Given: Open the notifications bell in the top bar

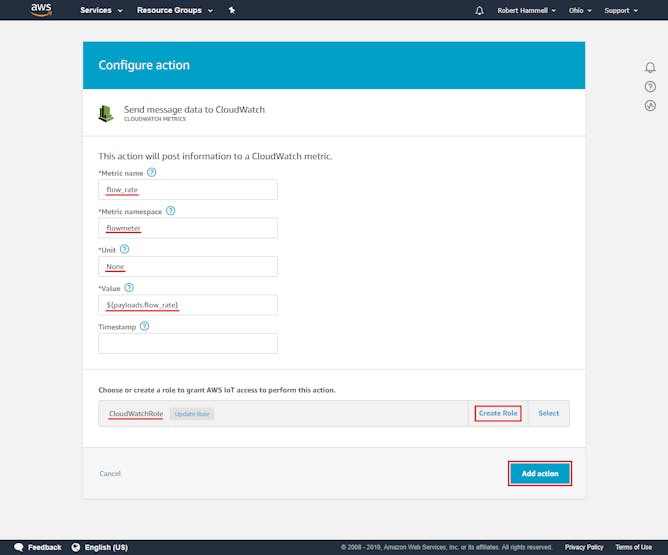Looking at the screenshot, I should point(479,10).
